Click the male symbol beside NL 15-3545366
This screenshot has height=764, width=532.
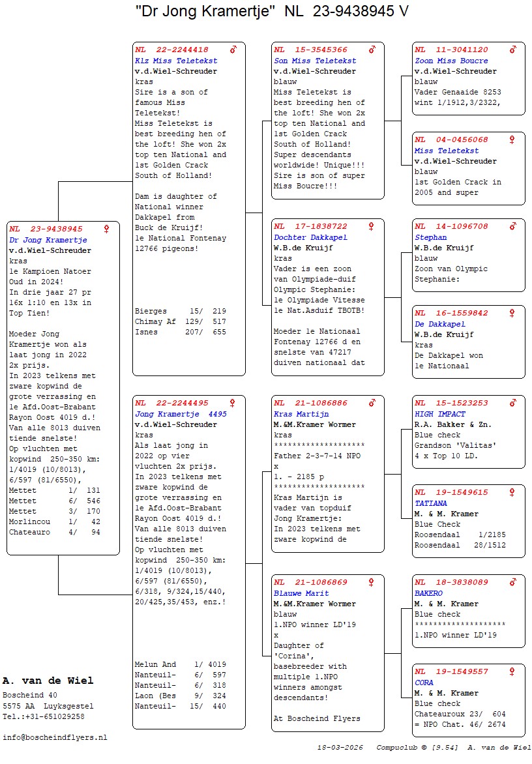tap(372, 50)
